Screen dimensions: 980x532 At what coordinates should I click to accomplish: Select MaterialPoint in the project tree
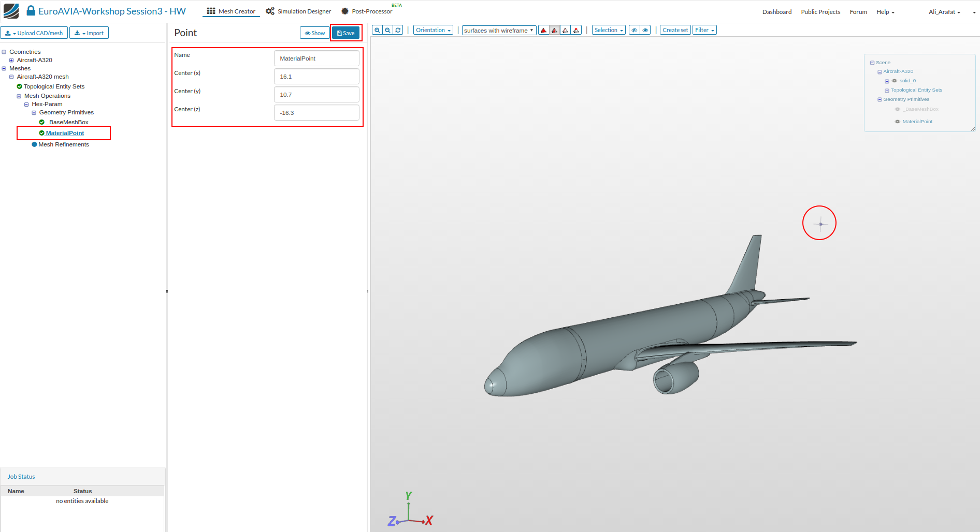(x=65, y=133)
